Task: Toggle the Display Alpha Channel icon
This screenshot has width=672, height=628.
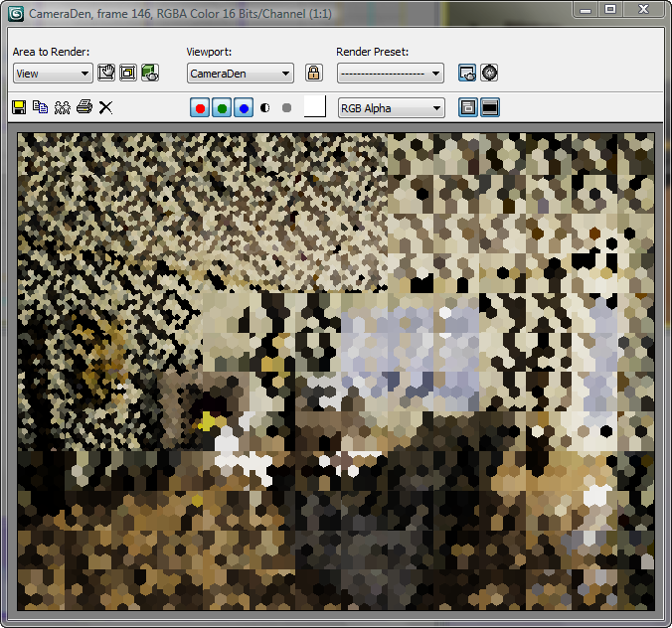Action: click(x=264, y=107)
